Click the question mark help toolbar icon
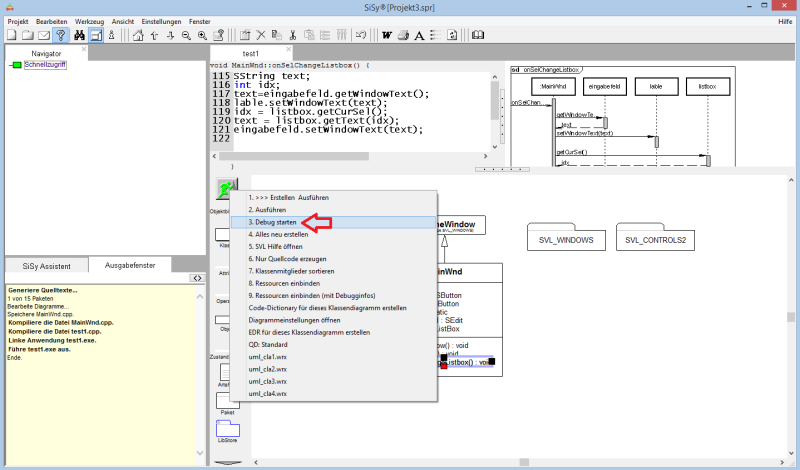 60,36
